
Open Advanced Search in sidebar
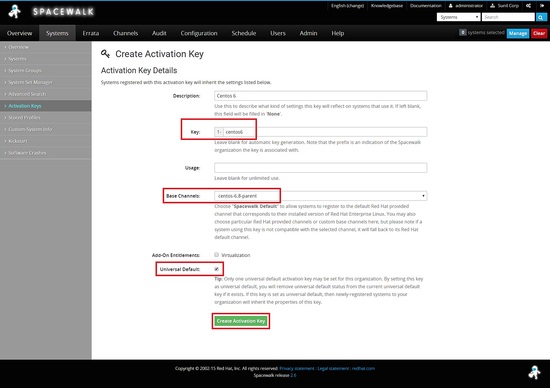pos(46,94)
